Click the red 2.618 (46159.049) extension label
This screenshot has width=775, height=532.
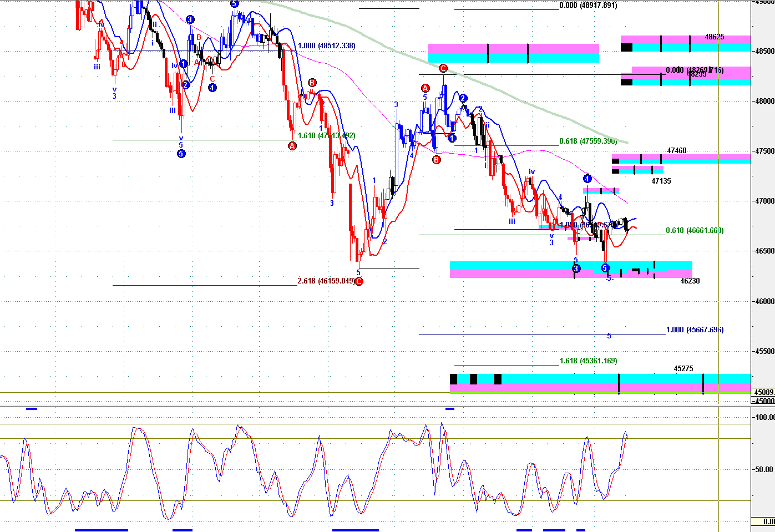[326, 281]
